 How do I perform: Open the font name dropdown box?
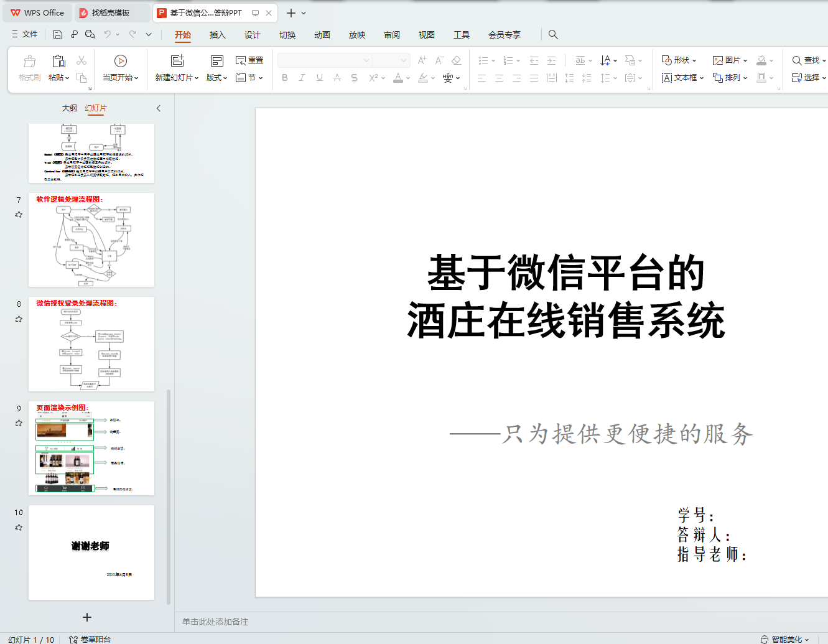(325, 60)
